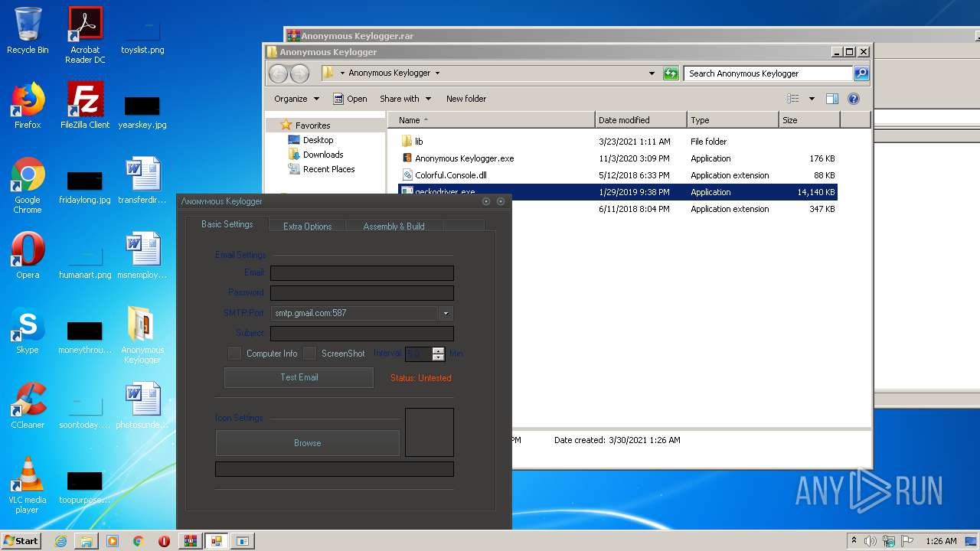Image resolution: width=980 pixels, height=551 pixels.
Task: Expand the Explorer address bar history dropdown
Action: pyautogui.click(x=652, y=73)
